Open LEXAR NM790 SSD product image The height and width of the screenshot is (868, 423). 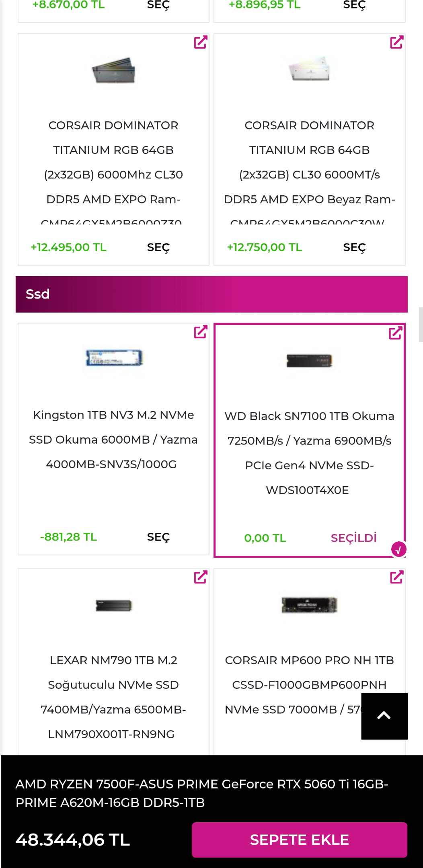pyautogui.click(x=114, y=605)
